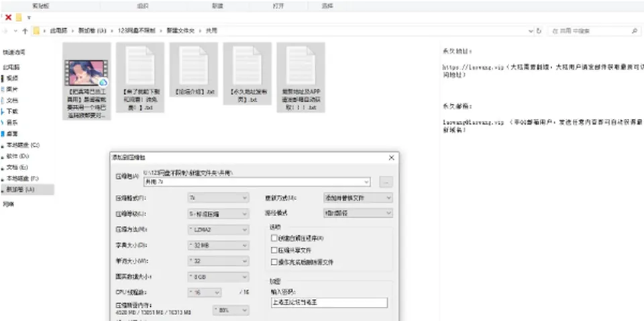Open 本地磁盘 (C:) drive in sidebar
Viewport: 644px width, 321px height.
[x=23, y=145]
